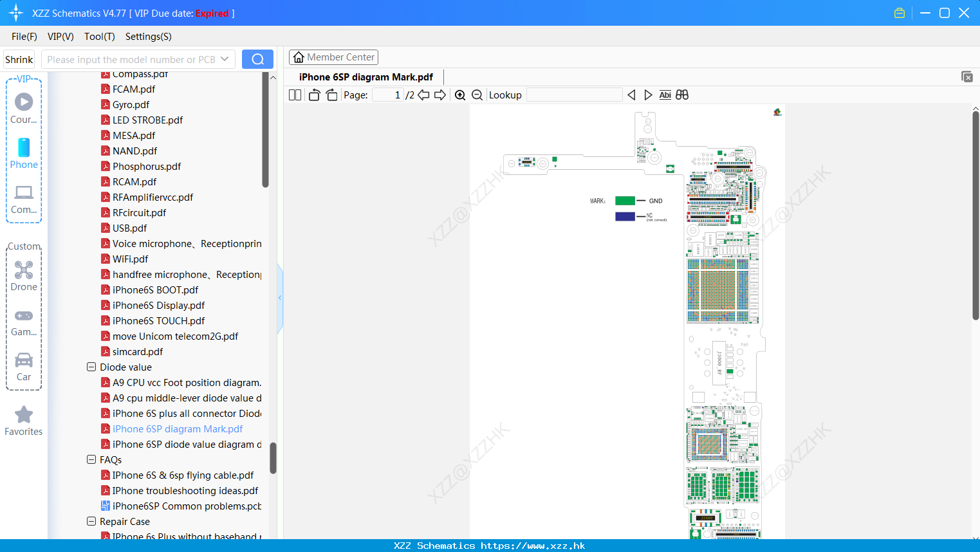Screen dimensions: 980x552
Task: Collapse the Repair Case folder
Action: point(91,522)
